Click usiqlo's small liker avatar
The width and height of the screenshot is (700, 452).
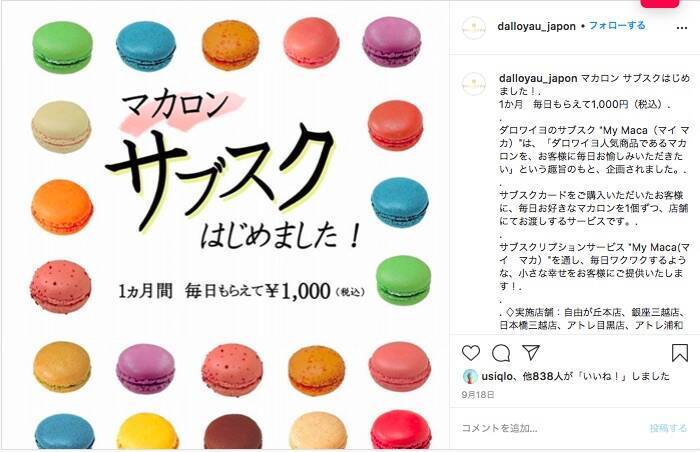tap(470, 377)
